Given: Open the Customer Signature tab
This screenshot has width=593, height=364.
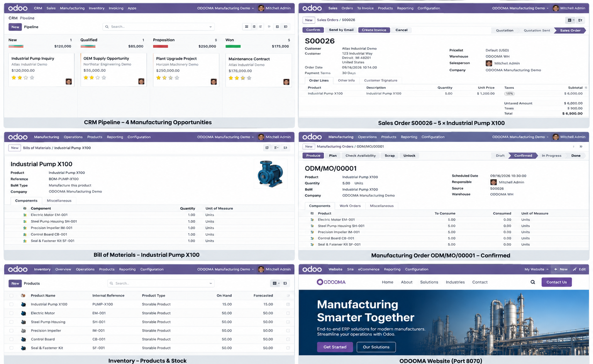Looking at the screenshot, I should (x=381, y=80).
